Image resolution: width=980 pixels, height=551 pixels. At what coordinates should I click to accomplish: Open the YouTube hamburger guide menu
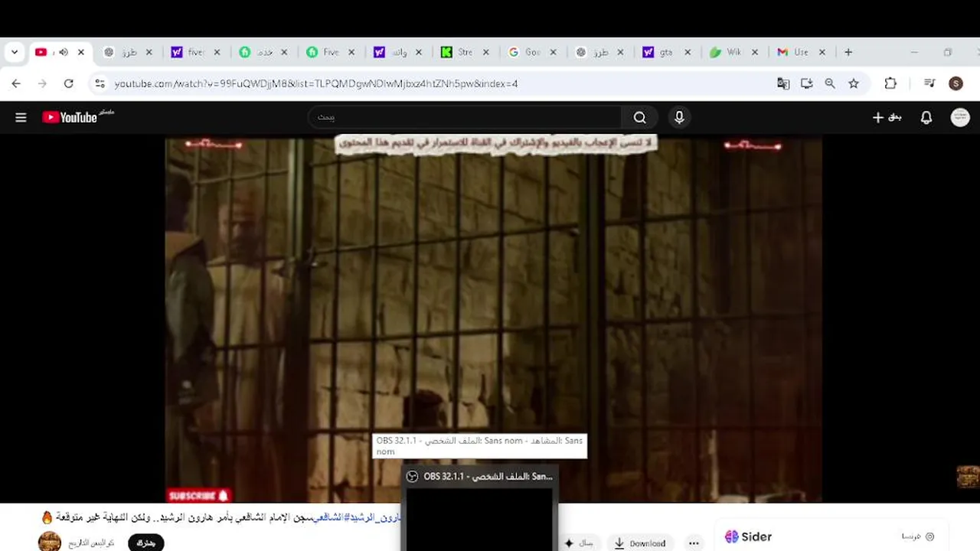[x=21, y=117]
